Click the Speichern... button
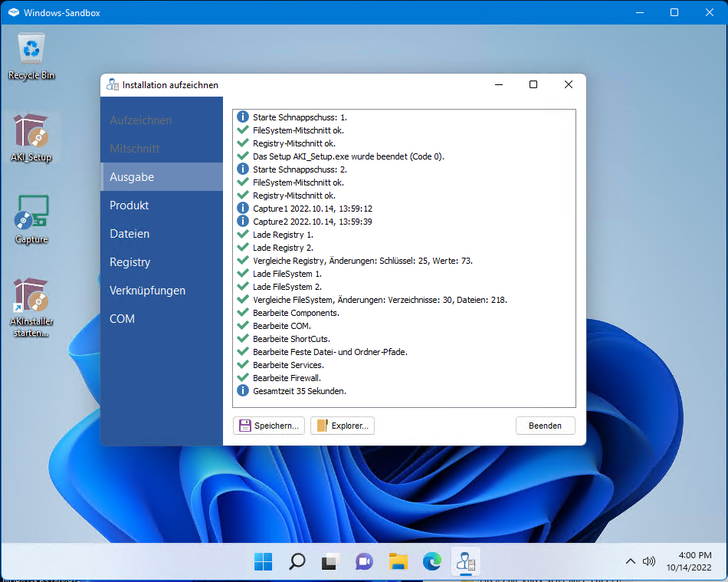Image resolution: width=728 pixels, height=582 pixels. tap(269, 426)
